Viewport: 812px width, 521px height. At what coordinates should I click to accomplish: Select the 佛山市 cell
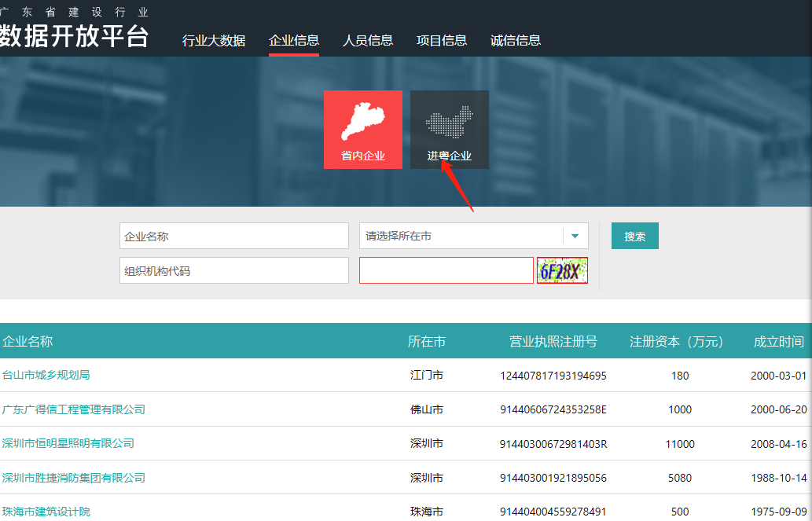pyautogui.click(x=427, y=409)
